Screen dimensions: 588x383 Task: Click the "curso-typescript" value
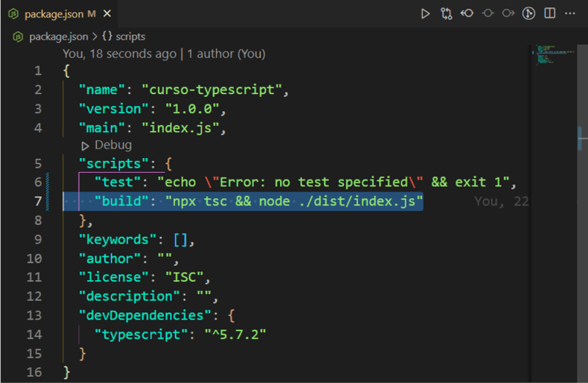click(212, 90)
